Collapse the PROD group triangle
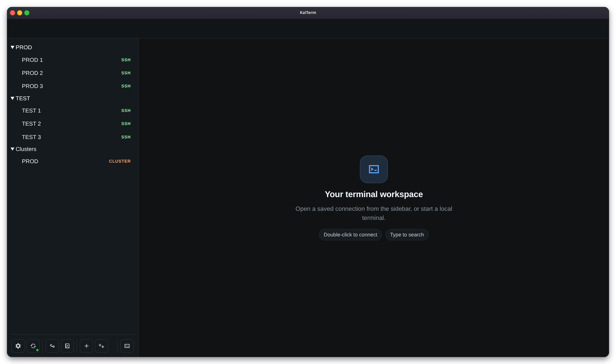Screen dimensions: 616x364 (x=13, y=47)
